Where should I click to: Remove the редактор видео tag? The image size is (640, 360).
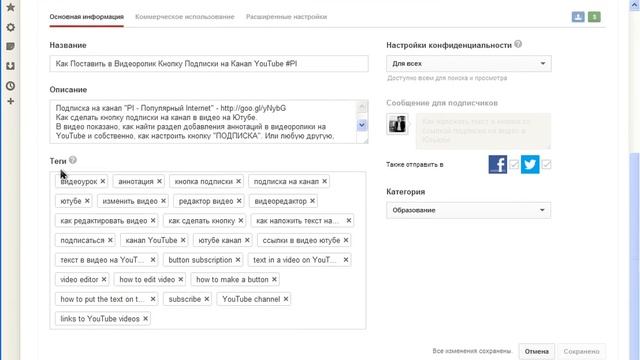pyautogui.click(x=239, y=201)
